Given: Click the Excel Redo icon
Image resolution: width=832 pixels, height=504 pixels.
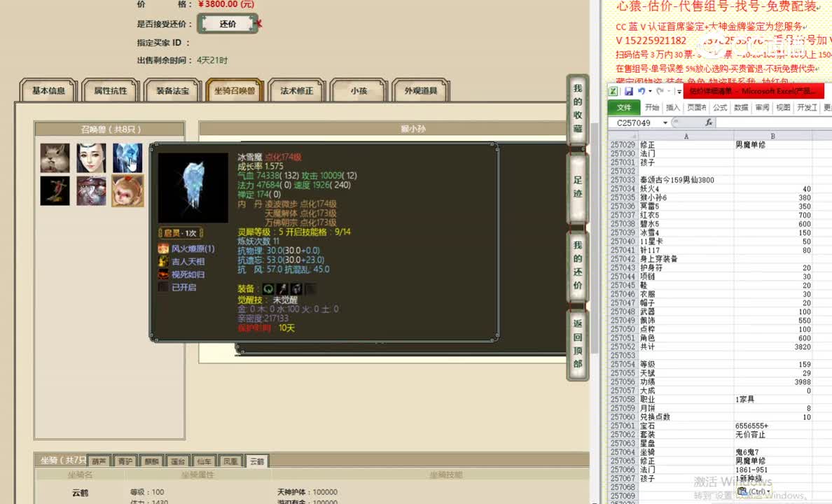Looking at the screenshot, I should click(660, 91).
